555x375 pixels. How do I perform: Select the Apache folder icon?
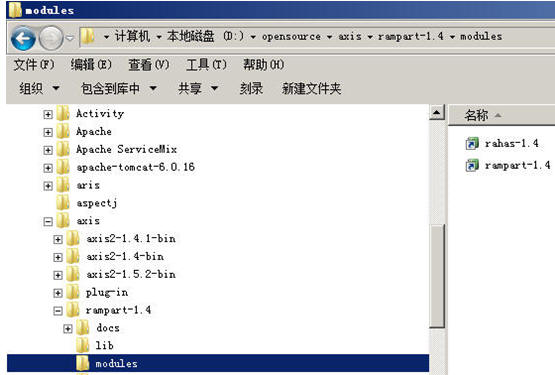(x=63, y=131)
